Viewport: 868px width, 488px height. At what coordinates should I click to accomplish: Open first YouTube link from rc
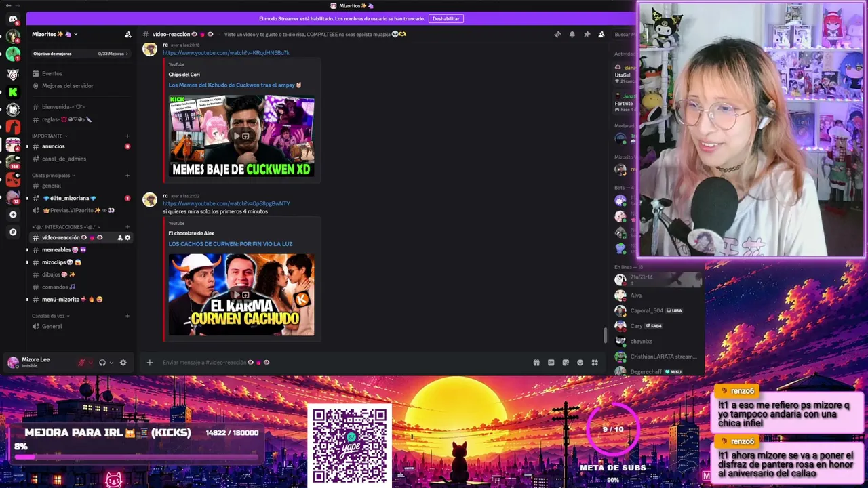226,53
